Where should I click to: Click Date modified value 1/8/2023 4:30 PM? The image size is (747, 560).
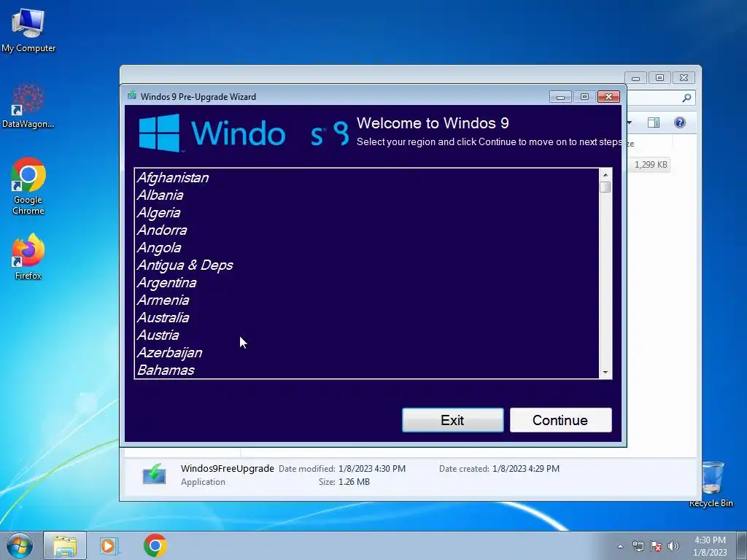372,469
